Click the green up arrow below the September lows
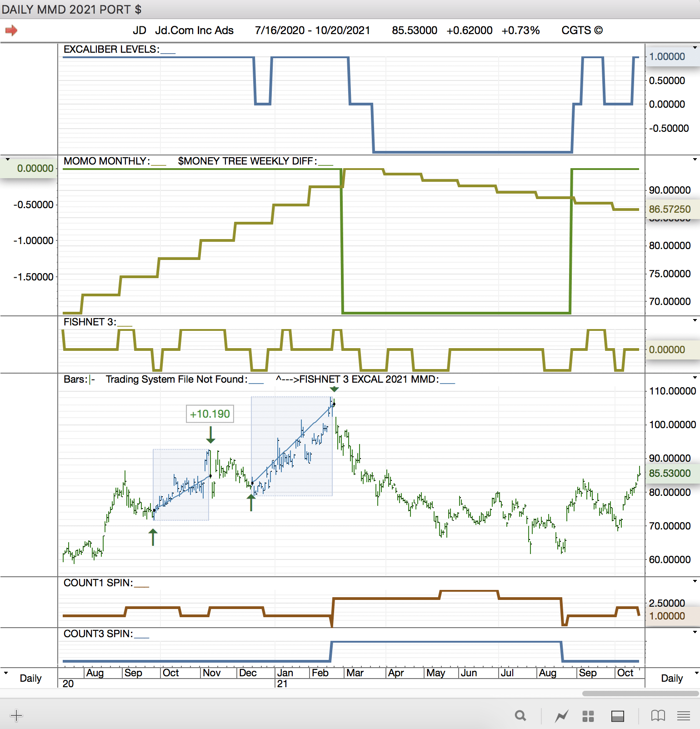 [153, 537]
